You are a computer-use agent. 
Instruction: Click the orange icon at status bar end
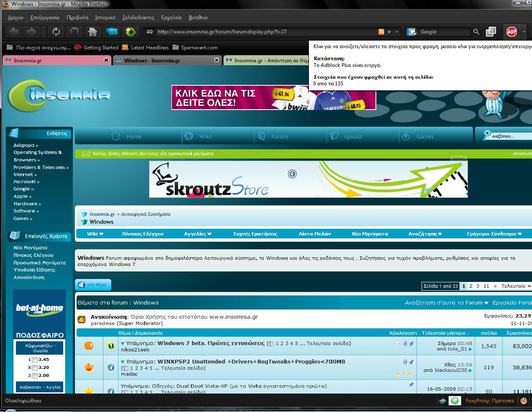(524, 401)
